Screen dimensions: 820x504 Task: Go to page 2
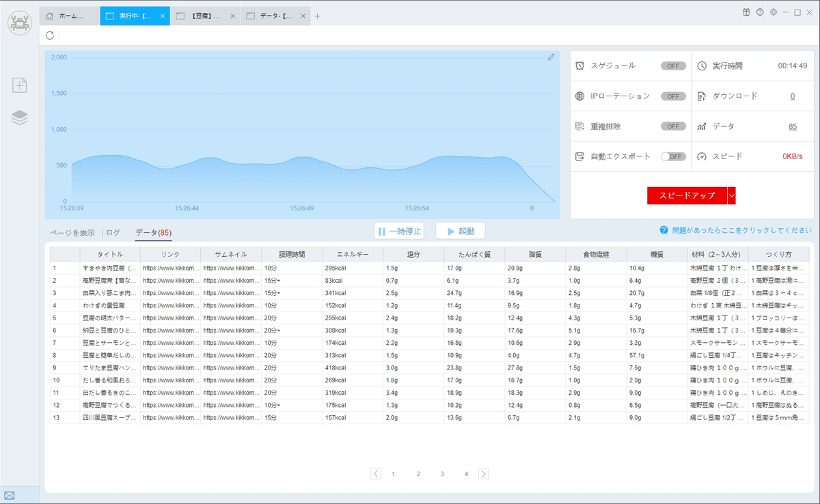(x=418, y=473)
